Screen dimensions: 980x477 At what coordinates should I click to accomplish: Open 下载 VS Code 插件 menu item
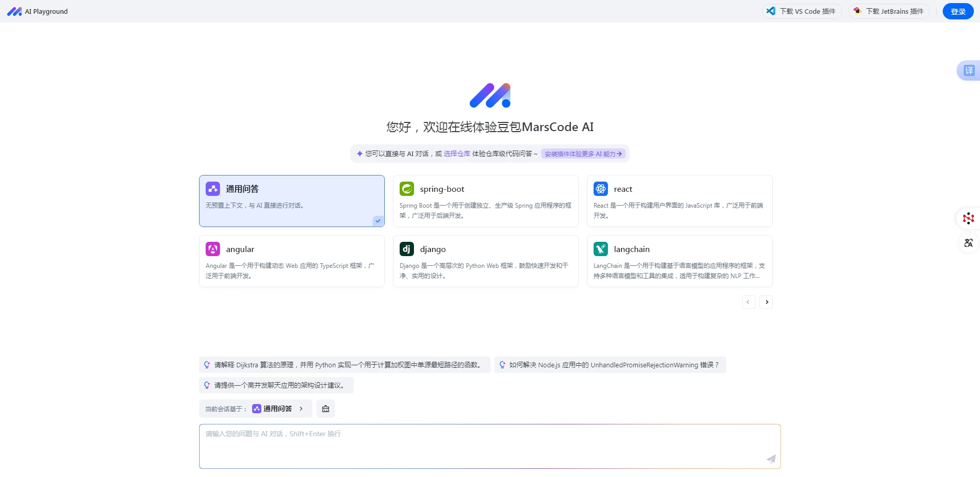[x=801, y=11]
